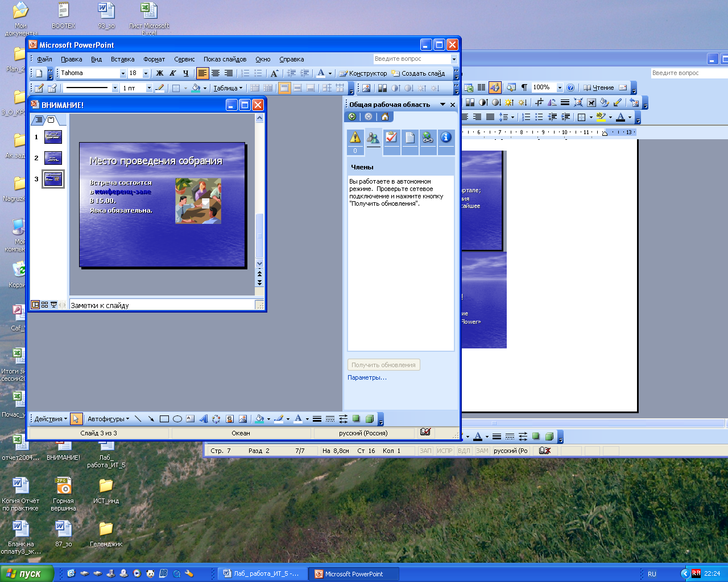Image resolution: width=728 pixels, height=582 pixels.
Task: Open the 100% zoom dropdown in Word
Action: [x=560, y=88]
